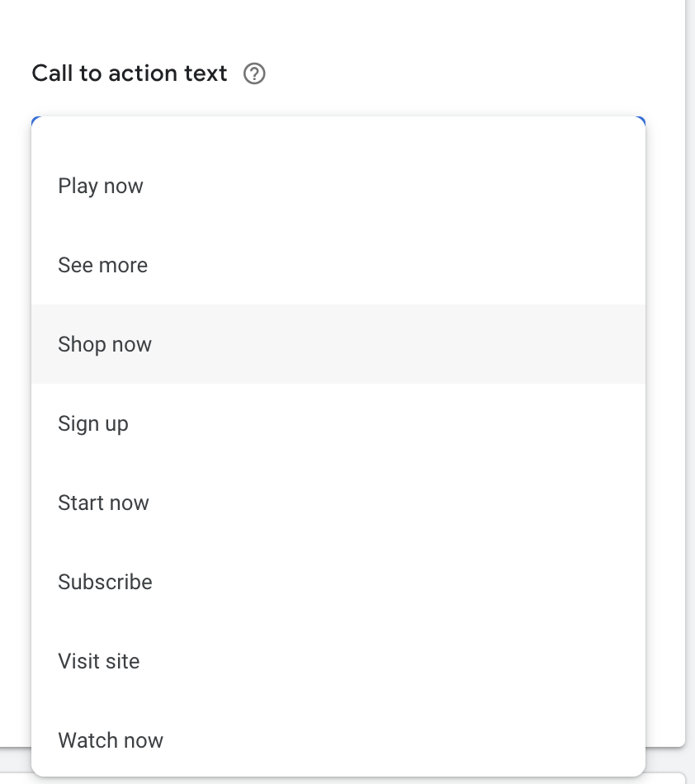Pick the highlighted 'Shop now' option
Screen dimensions: 695x784
coord(105,344)
